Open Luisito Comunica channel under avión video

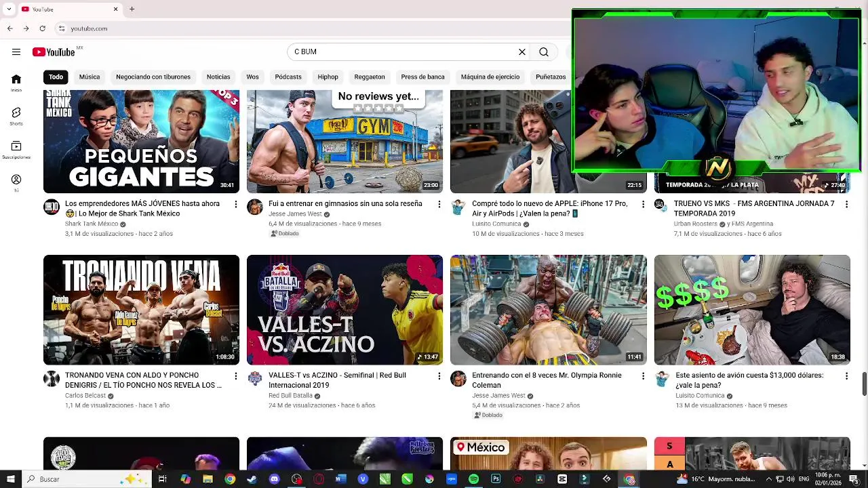click(700, 395)
